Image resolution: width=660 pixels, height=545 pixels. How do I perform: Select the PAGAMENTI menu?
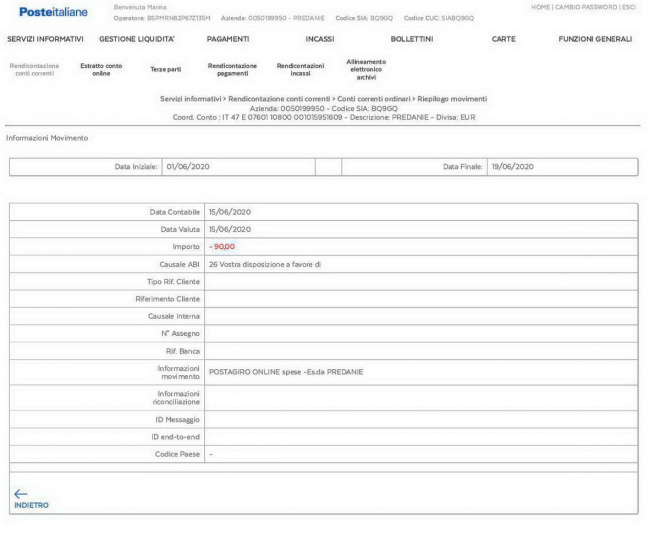point(227,39)
